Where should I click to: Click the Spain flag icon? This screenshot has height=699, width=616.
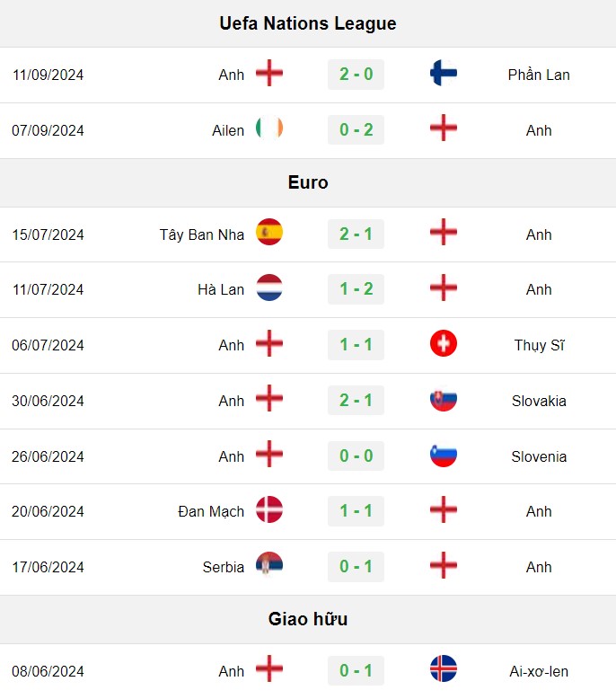click(x=269, y=232)
